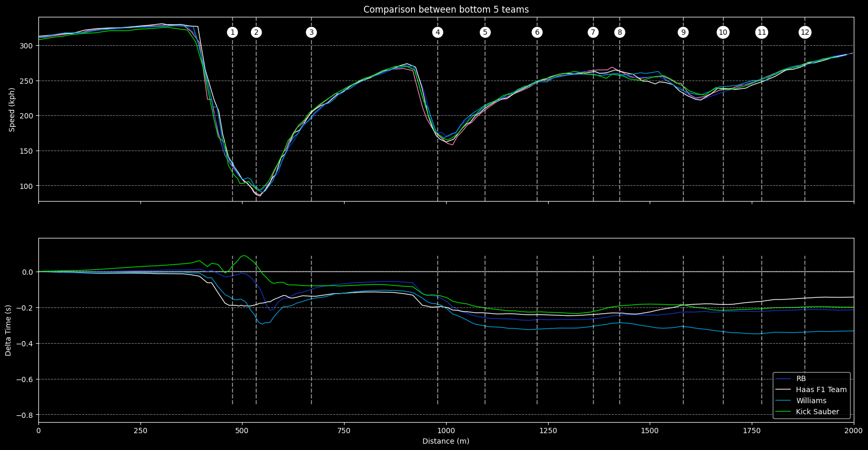Image resolution: width=868 pixels, height=450 pixels.
Task: Select the 1750 distance tick label
Action: (x=752, y=431)
